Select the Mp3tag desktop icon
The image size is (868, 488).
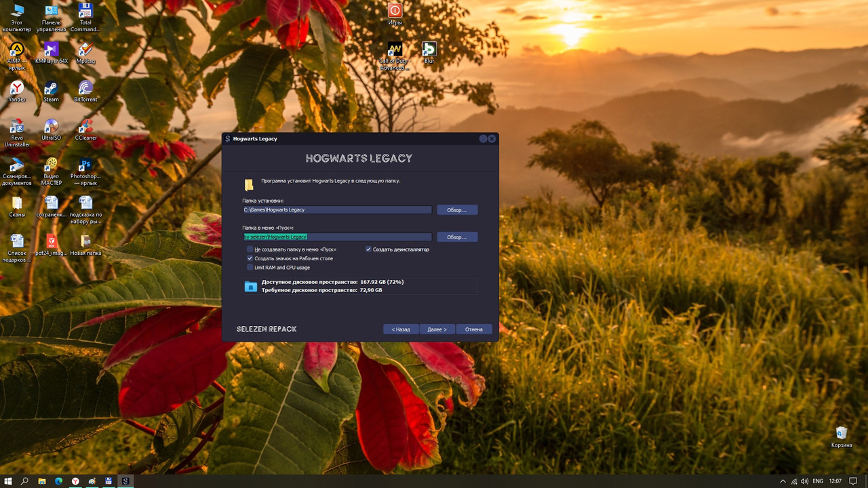(x=85, y=53)
